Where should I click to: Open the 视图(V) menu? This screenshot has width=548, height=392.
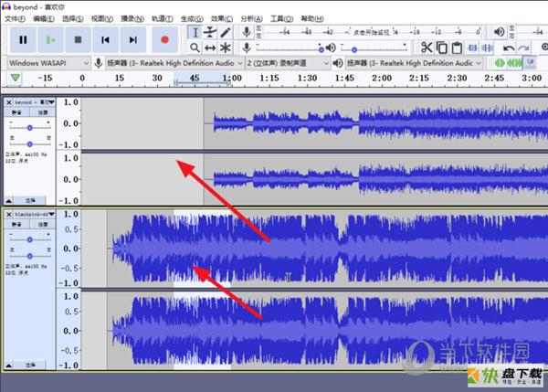(x=102, y=18)
